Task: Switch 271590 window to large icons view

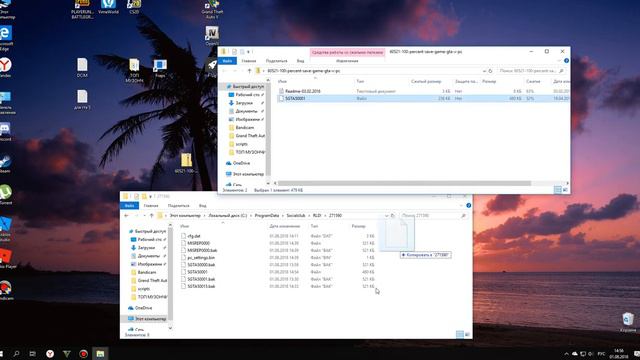Action: [467, 335]
